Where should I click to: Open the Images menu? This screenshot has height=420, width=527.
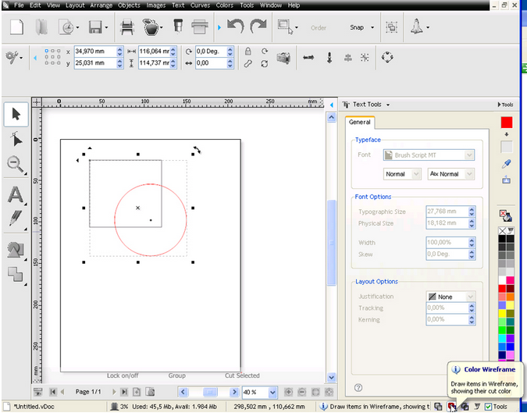pyautogui.click(x=156, y=5)
